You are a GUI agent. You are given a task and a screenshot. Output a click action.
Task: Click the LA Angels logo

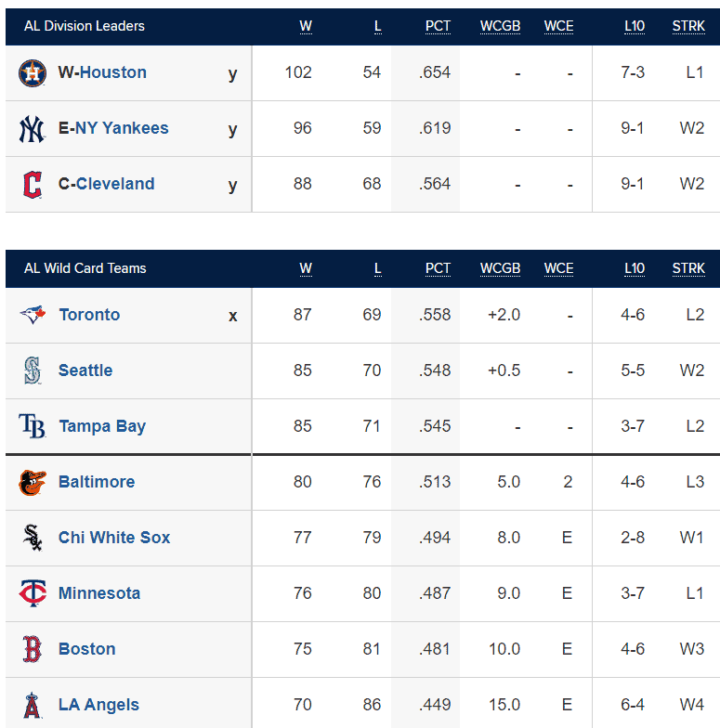[32, 705]
